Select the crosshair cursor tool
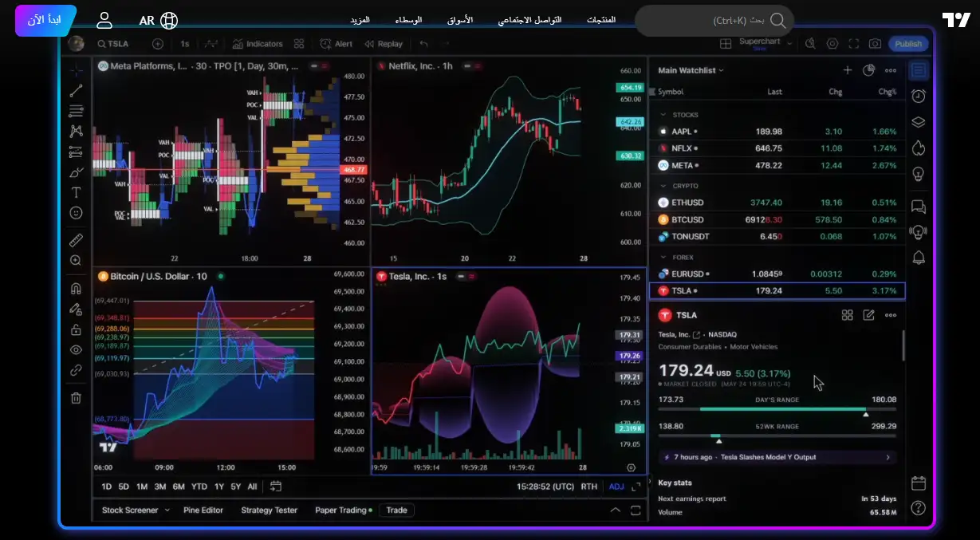980x540 pixels. (x=76, y=71)
